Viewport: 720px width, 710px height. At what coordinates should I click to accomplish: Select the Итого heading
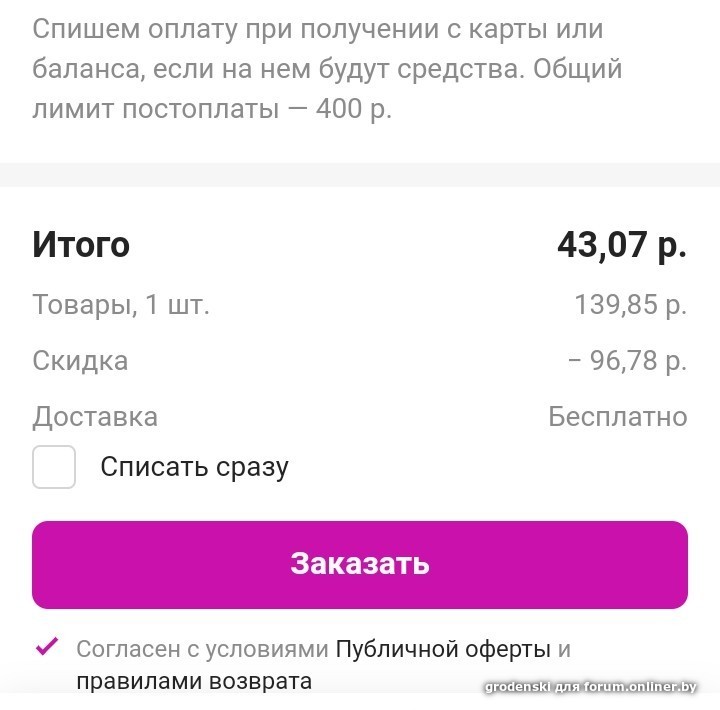81,245
